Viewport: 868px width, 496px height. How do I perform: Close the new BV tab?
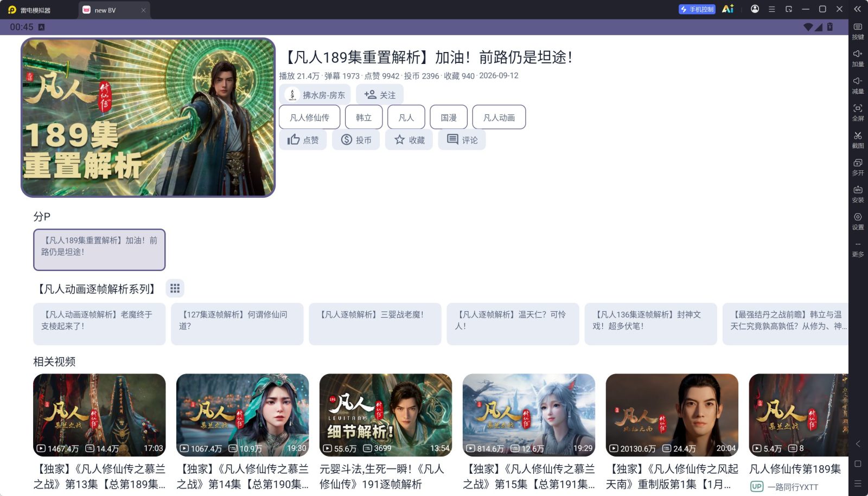[x=143, y=10]
